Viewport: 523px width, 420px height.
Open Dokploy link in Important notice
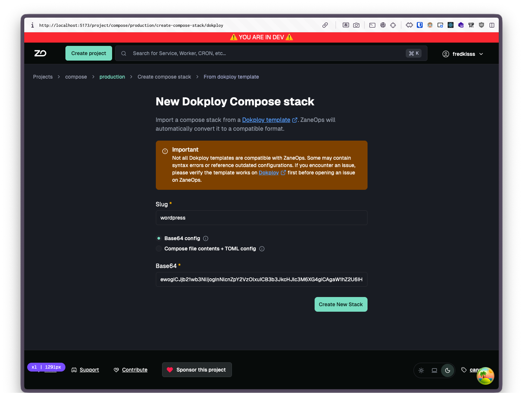[x=269, y=173]
